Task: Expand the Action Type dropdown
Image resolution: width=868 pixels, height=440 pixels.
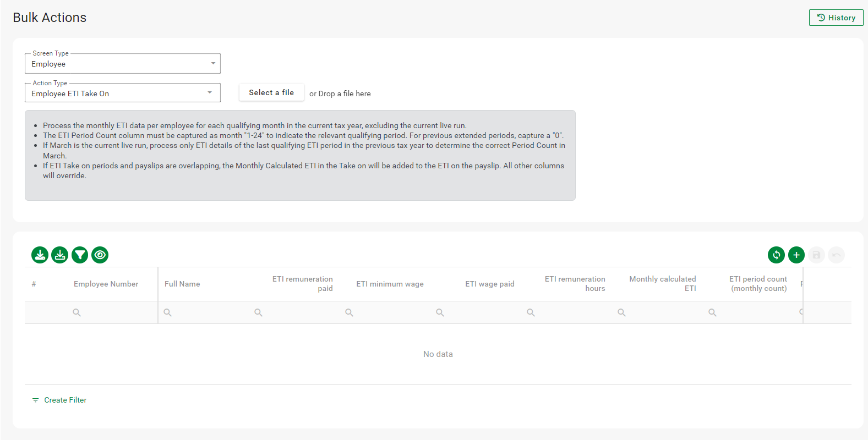Action: [122, 93]
